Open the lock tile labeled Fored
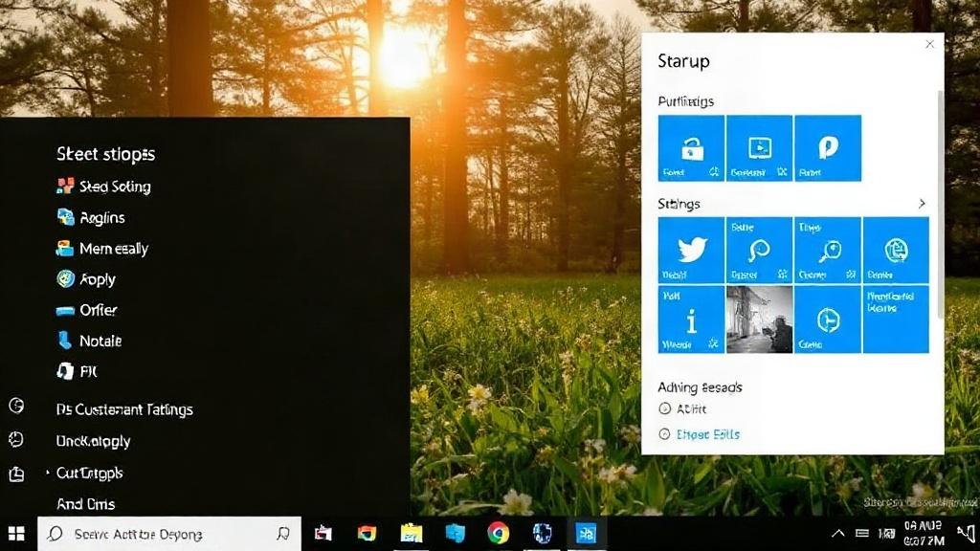 tap(691, 148)
